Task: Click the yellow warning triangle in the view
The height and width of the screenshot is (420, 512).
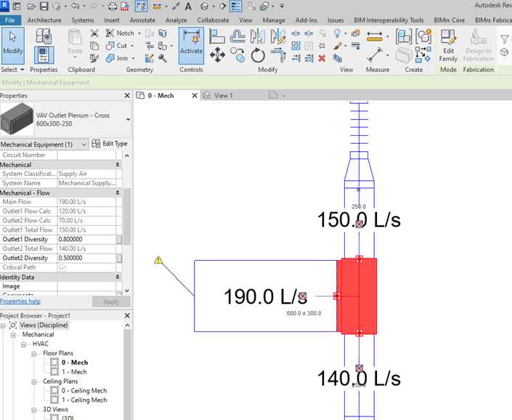Action: 158,260
